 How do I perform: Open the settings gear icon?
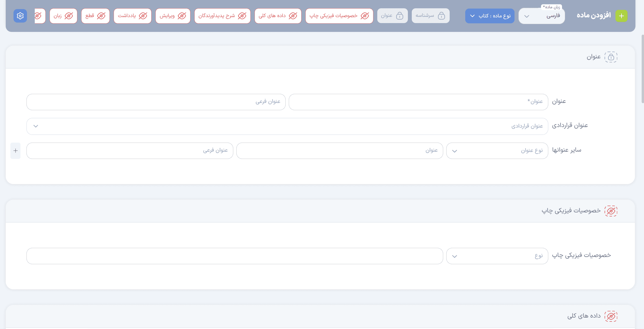point(20,16)
